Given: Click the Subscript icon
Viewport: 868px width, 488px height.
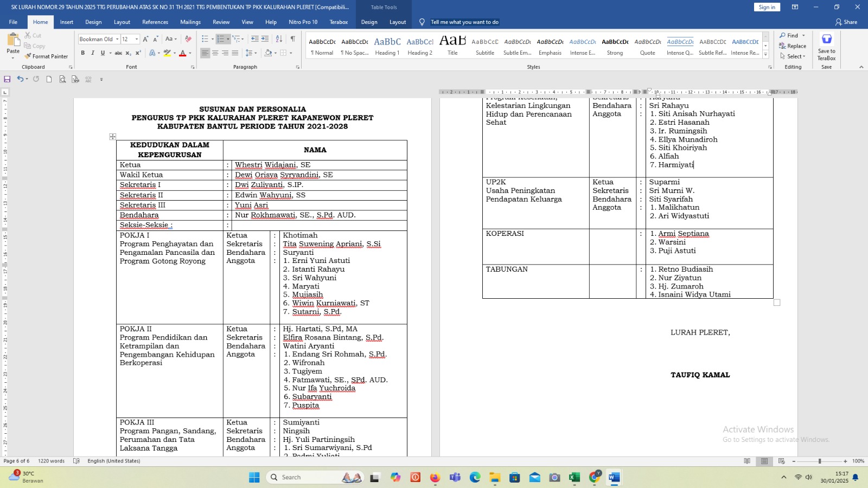Looking at the screenshot, I should coord(128,53).
